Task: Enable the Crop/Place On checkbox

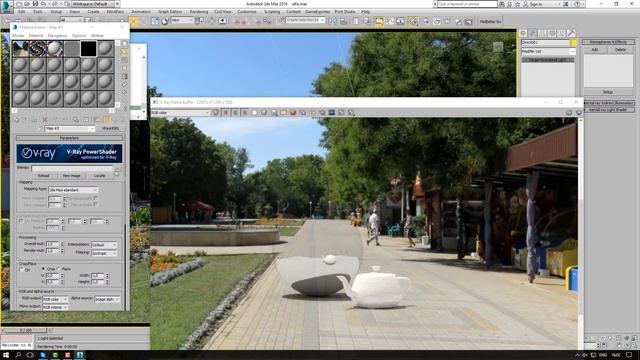Action: coord(22,270)
